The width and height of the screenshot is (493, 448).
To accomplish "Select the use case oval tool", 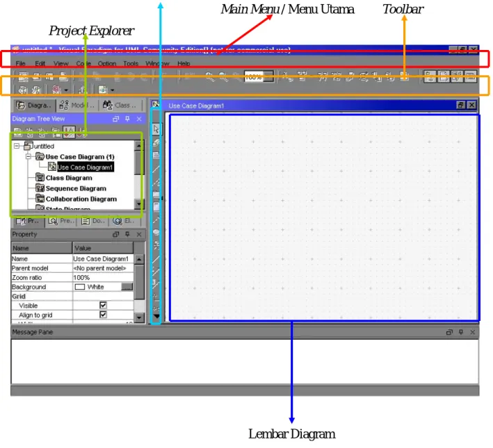I will (x=156, y=232).
